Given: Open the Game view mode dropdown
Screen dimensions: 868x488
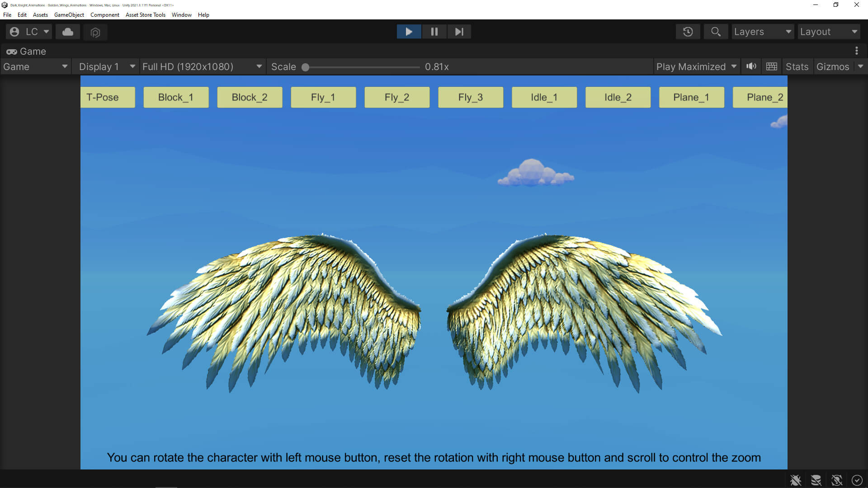Looking at the screenshot, I should (36, 67).
